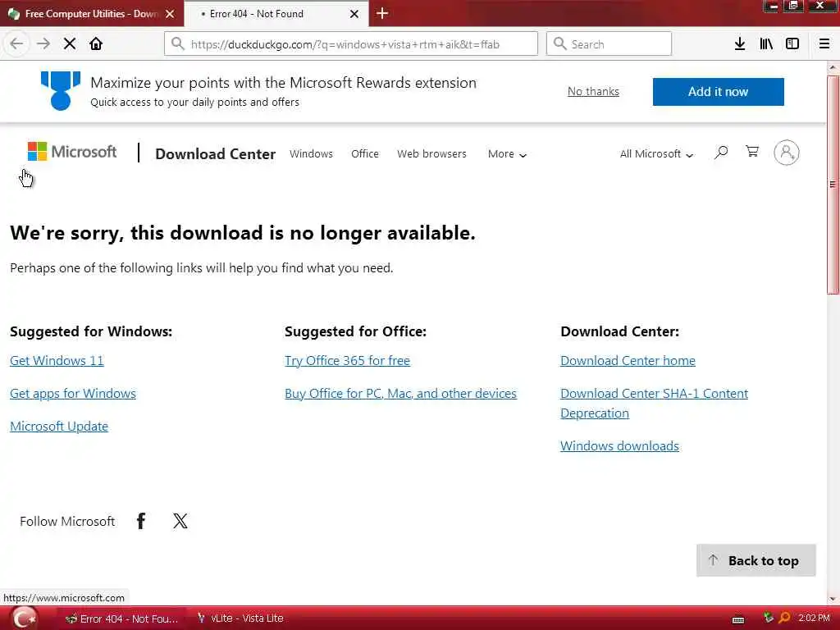Click the scrollbar down arrow
This screenshot has height=630, width=840.
pos(833,598)
